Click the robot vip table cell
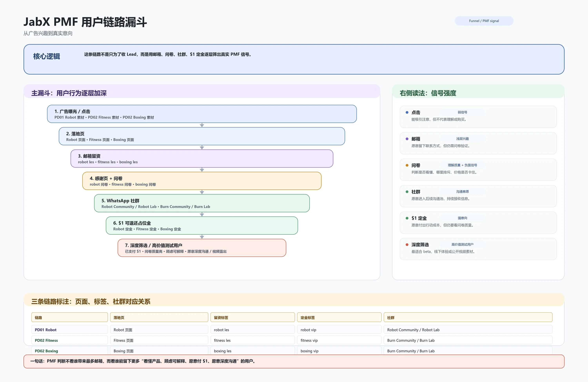The image size is (588, 382). click(339, 330)
